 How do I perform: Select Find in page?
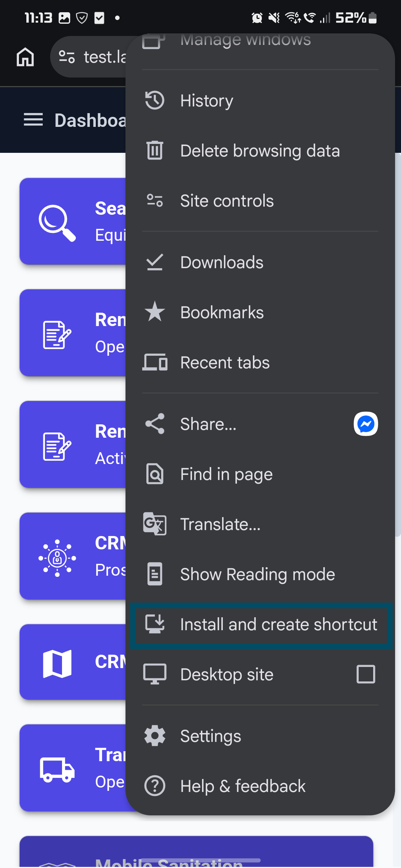(x=260, y=474)
